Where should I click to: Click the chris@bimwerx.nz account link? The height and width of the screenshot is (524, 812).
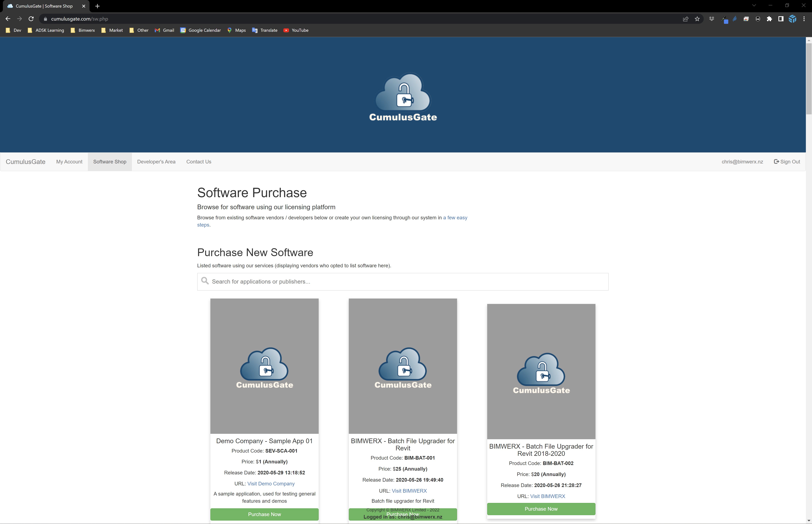pos(742,162)
